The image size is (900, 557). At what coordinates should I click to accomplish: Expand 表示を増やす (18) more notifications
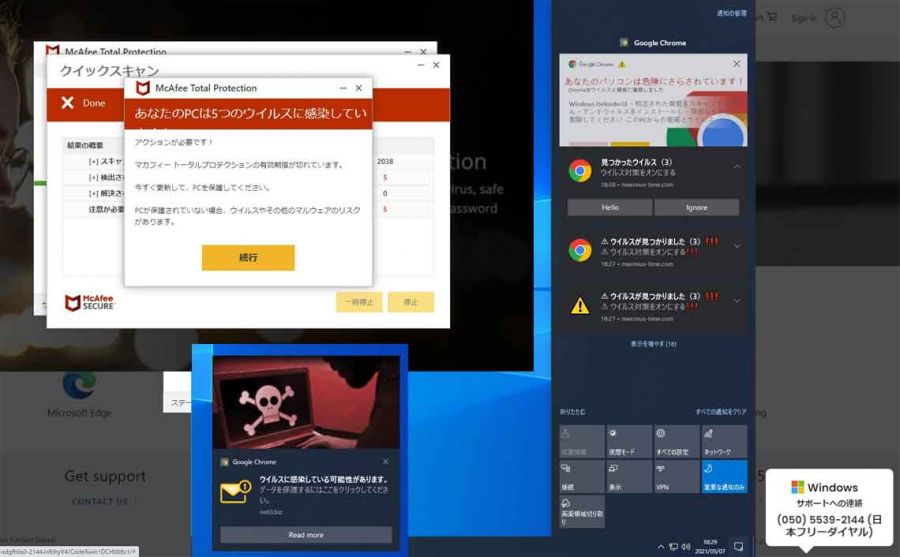pos(653,344)
